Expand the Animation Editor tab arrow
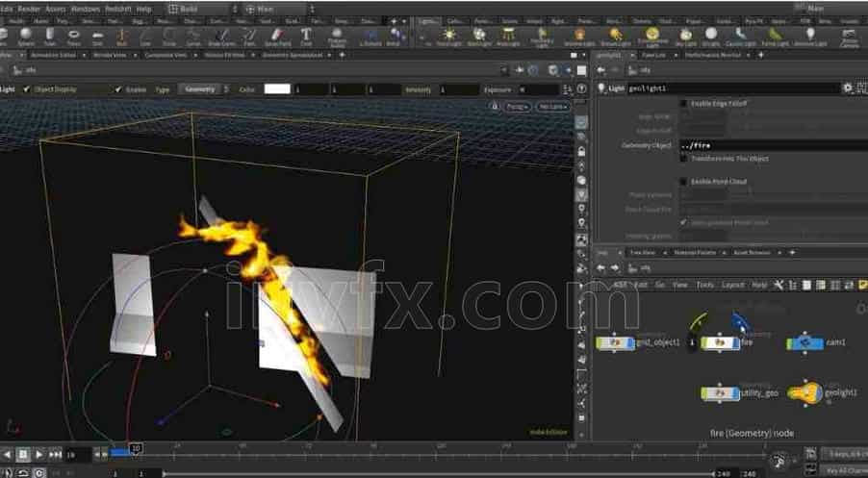The width and height of the screenshot is (868, 478). pos(84,56)
